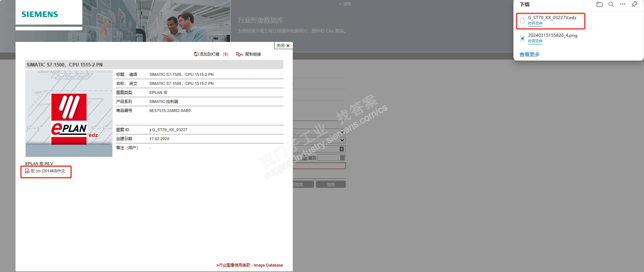Viewport: 644px width, 272px height.
Task: Open the G_ST70_XX_03227 image ID link
Action: (x=169, y=130)
